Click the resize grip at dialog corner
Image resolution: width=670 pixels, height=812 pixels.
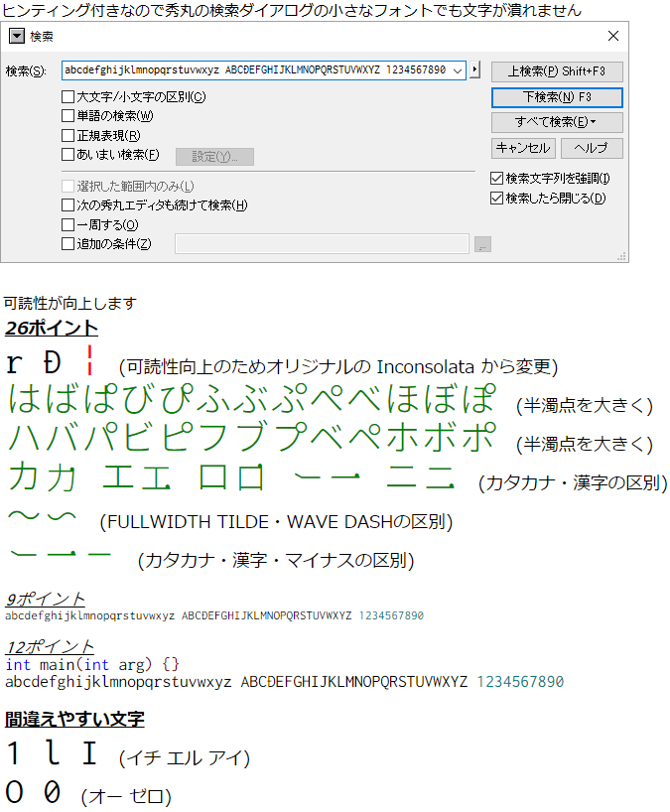[621, 256]
